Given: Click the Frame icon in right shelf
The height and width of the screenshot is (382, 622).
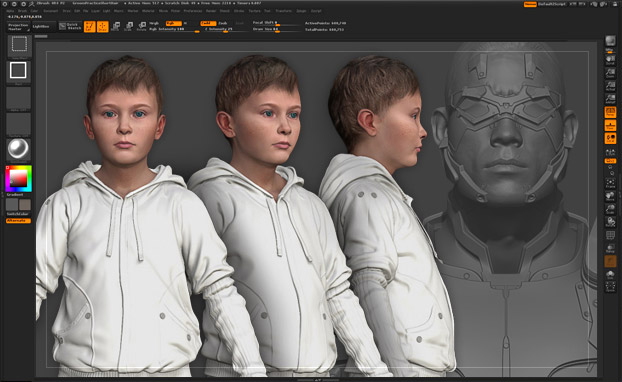Looking at the screenshot, I should coord(610,183).
